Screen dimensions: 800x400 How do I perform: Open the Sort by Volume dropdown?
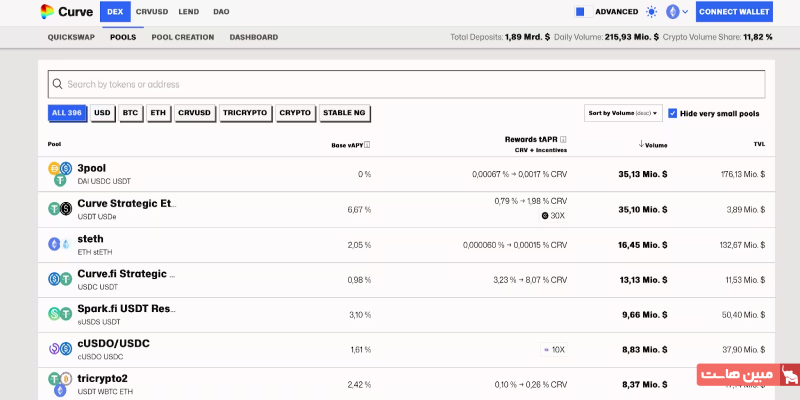624,113
